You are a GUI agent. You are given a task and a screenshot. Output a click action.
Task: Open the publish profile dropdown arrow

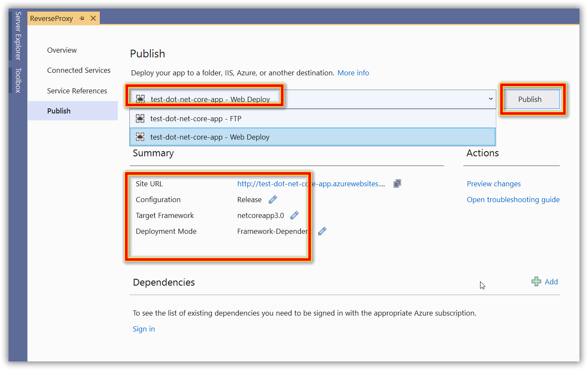[491, 99]
